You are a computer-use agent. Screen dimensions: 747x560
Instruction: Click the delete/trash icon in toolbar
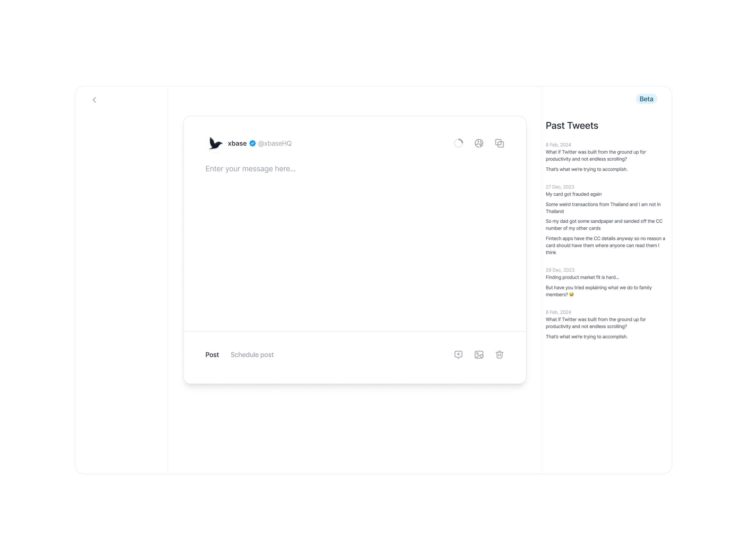[499, 355]
